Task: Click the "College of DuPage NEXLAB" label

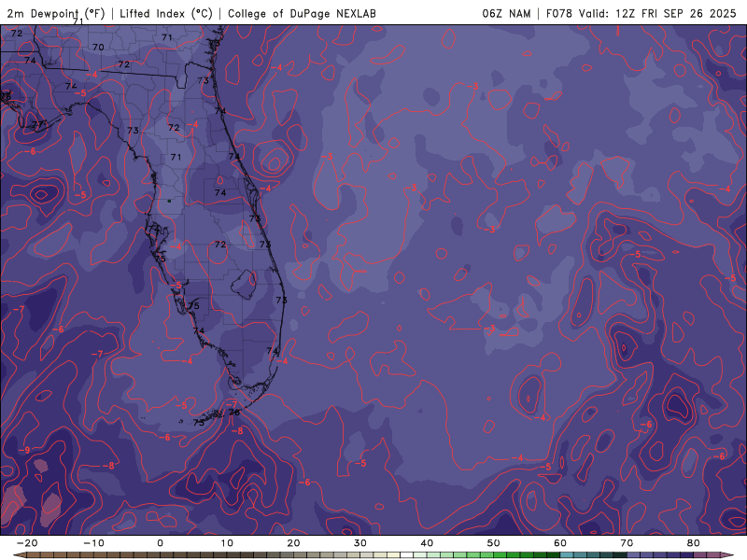Action: pyautogui.click(x=302, y=13)
